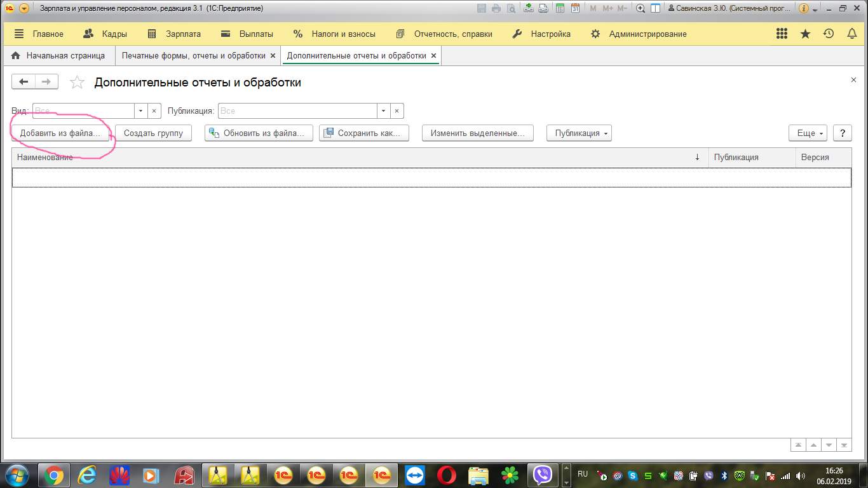This screenshot has height=488, width=868.
Task: Move up one row arrow icon
Action: pyautogui.click(x=813, y=445)
